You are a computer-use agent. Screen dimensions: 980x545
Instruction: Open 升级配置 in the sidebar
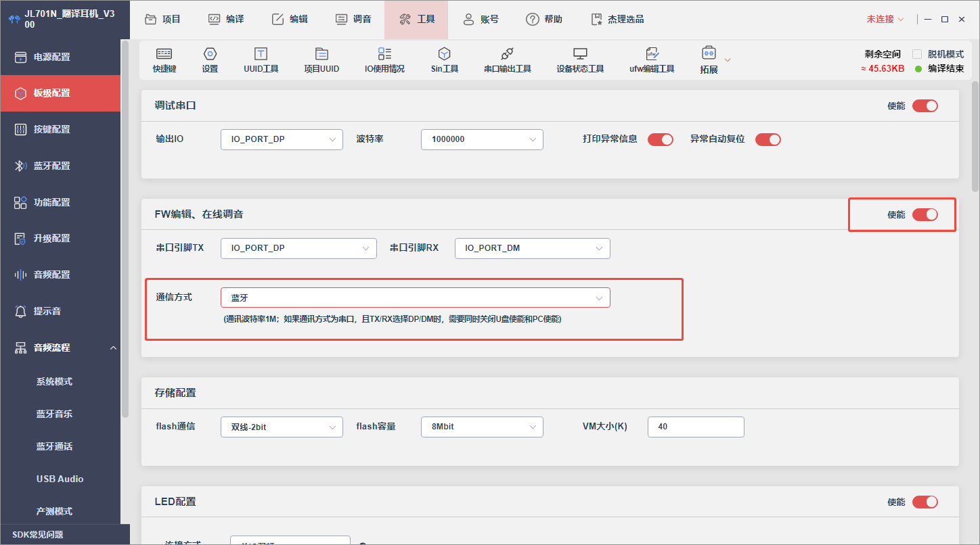coord(60,238)
